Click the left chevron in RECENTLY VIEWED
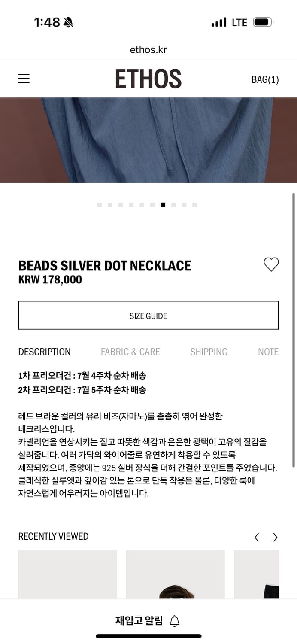The height and width of the screenshot is (644, 297). pyautogui.click(x=257, y=537)
